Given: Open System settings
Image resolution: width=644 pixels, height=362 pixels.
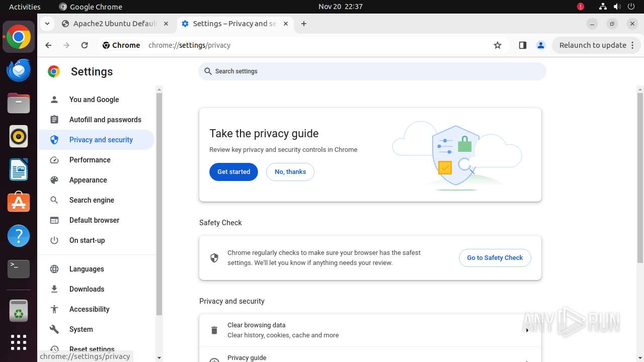Looking at the screenshot, I should (96, 329).
